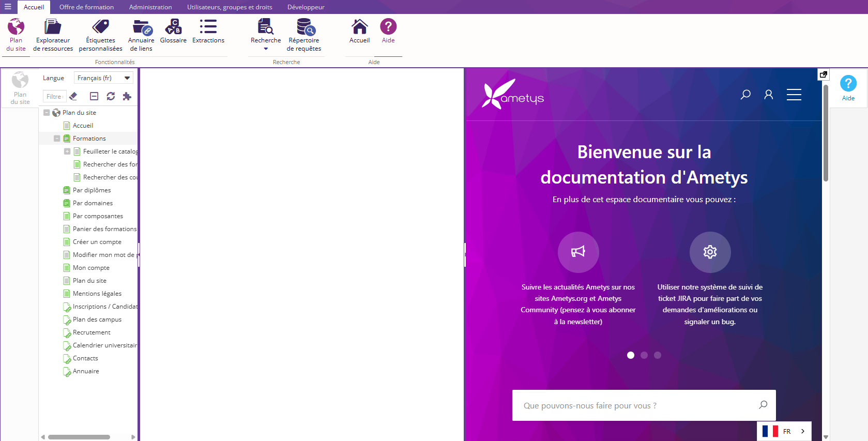Open purple Aide icon in ribbon
This screenshot has height=441, width=868.
[388, 31]
